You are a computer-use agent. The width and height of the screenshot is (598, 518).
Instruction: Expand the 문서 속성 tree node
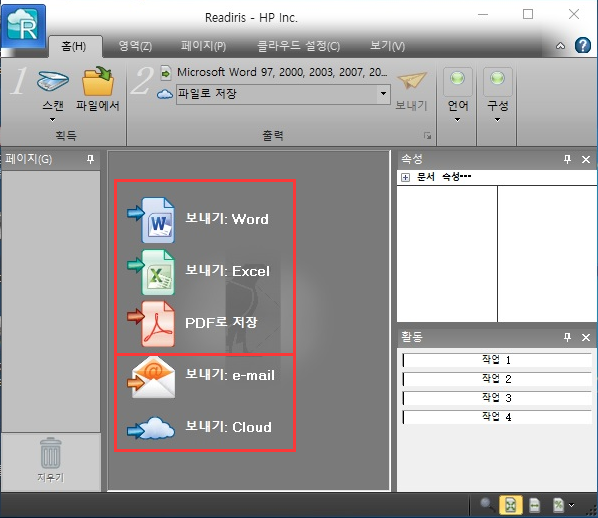pyautogui.click(x=405, y=177)
